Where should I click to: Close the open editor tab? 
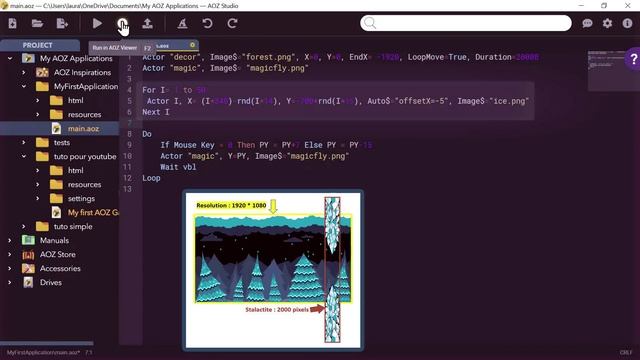192,45
